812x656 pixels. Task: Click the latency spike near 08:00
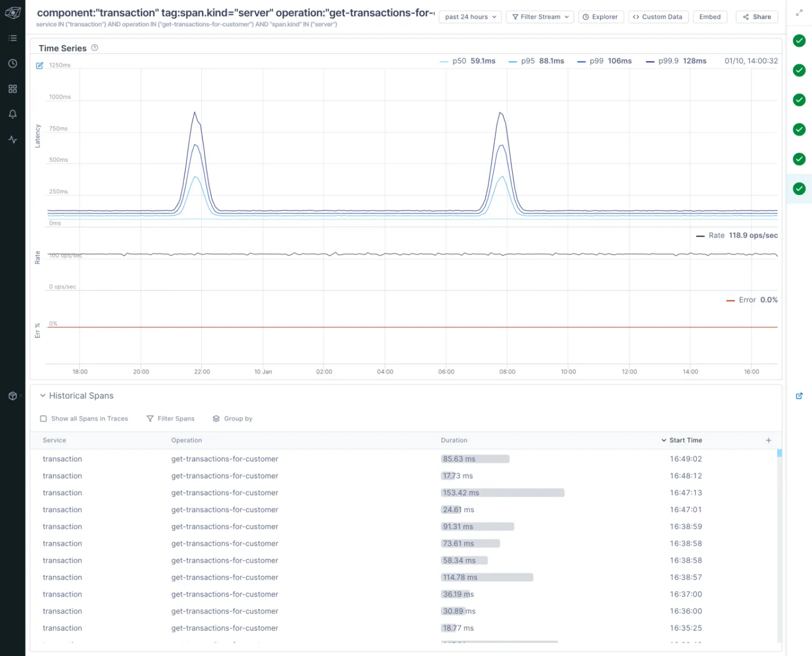click(501, 162)
